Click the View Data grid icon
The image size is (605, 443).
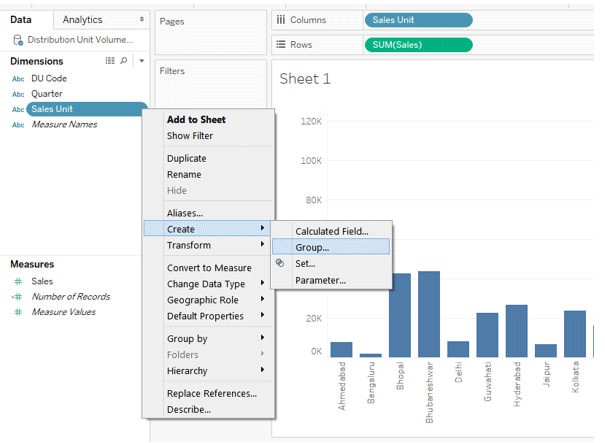(x=110, y=61)
